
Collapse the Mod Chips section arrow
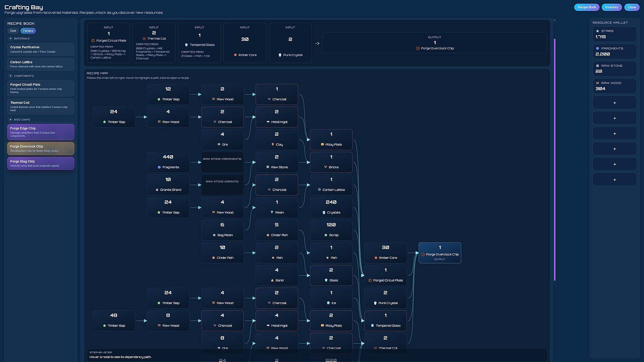(10, 120)
